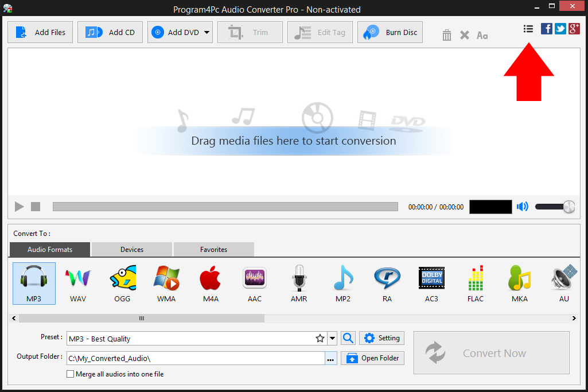Open the preset search with the magnifier icon
This screenshot has height=392, width=588.
point(348,338)
